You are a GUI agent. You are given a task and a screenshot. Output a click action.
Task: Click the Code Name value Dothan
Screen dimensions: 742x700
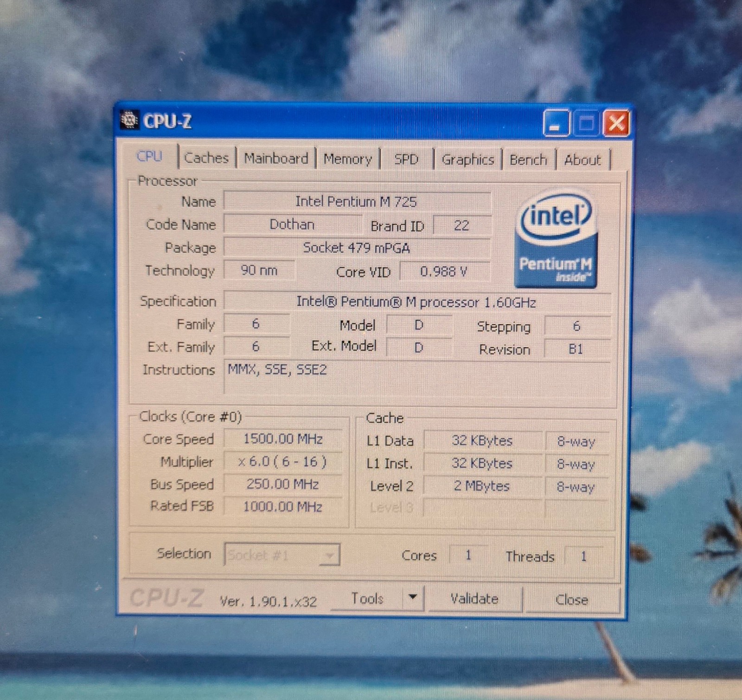pos(292,225)
